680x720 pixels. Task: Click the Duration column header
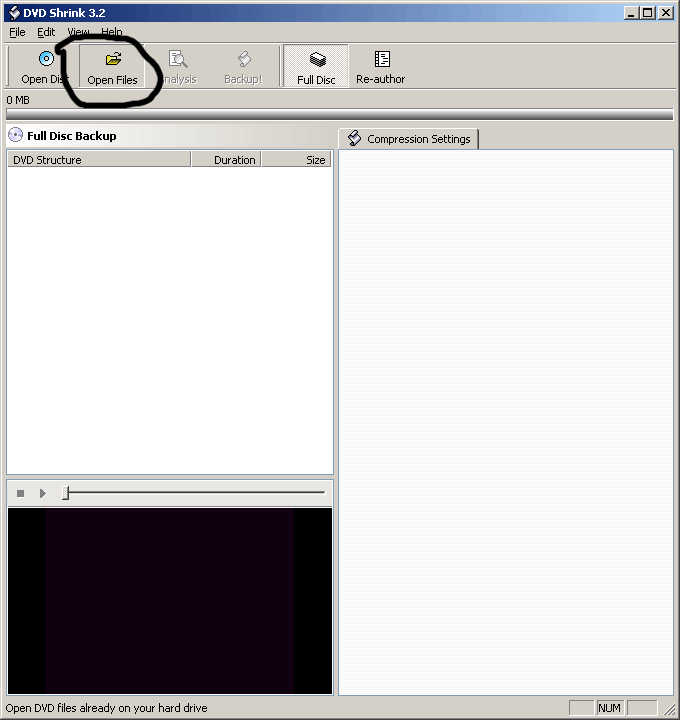point(226,160)
